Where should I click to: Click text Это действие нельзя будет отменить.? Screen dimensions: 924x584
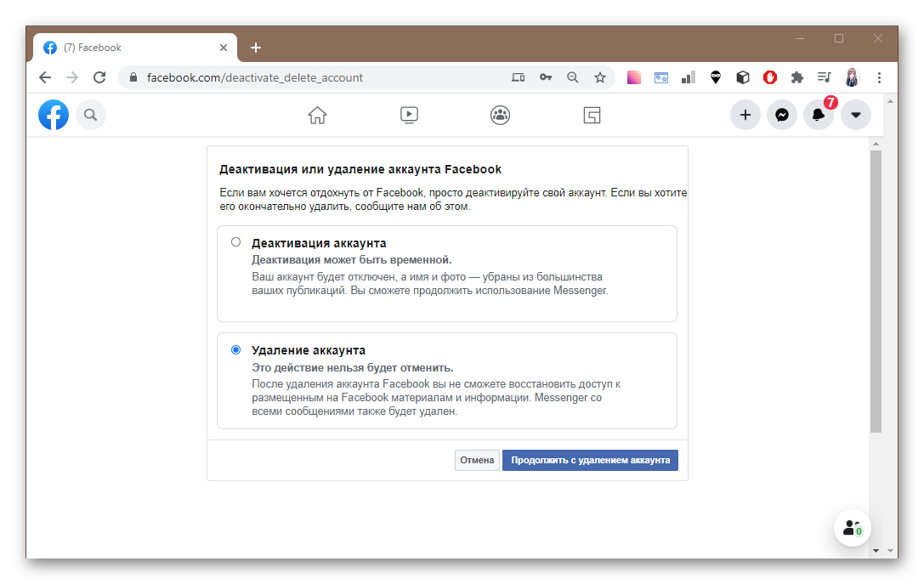tap(353, 368)
